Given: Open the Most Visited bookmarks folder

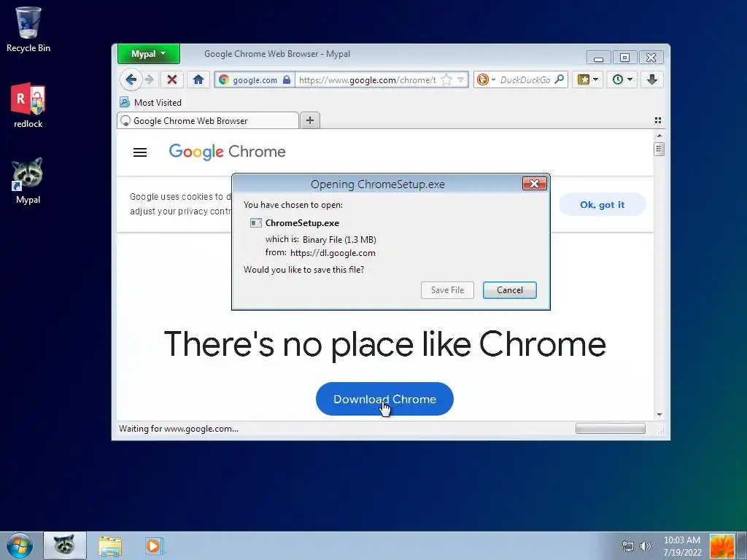Looking at the screenshot, I should [150, 102].
